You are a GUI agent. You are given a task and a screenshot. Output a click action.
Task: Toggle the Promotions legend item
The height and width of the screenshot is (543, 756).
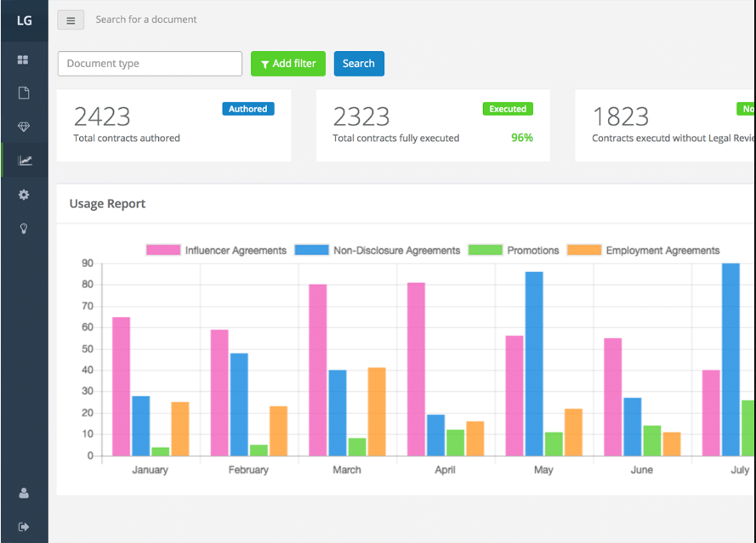(534, 250)
